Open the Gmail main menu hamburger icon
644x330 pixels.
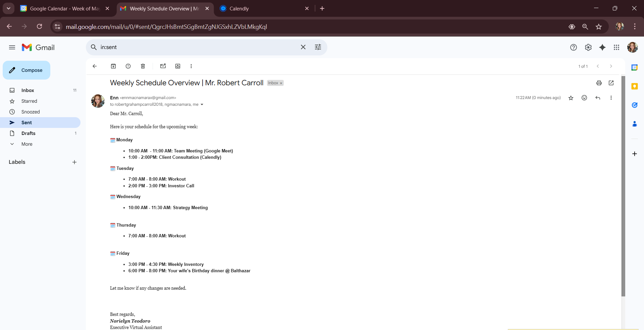tap(12, 47)
